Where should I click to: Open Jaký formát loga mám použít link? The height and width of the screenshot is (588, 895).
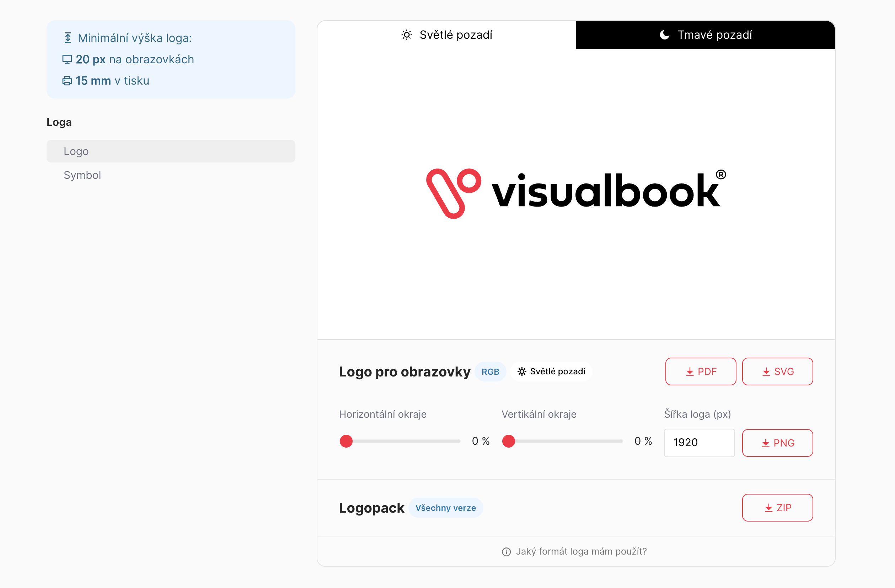point(574,551)
